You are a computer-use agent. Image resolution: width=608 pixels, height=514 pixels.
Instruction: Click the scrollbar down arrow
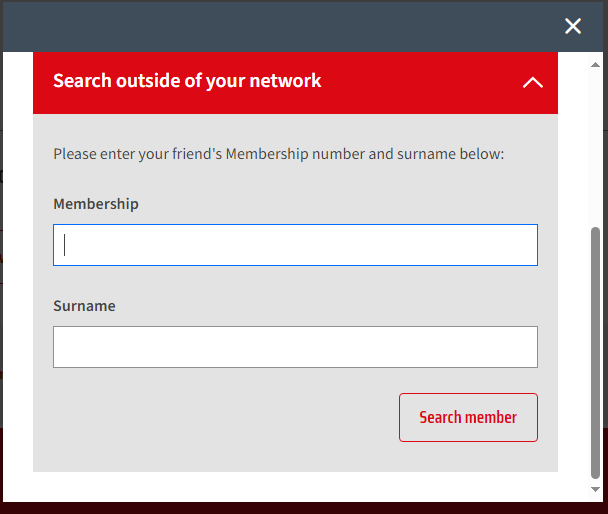tap(595, 490)
